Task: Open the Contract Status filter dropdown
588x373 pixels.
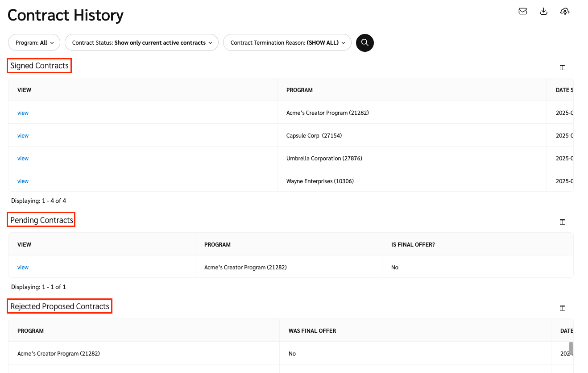Action: coord(142,43)
